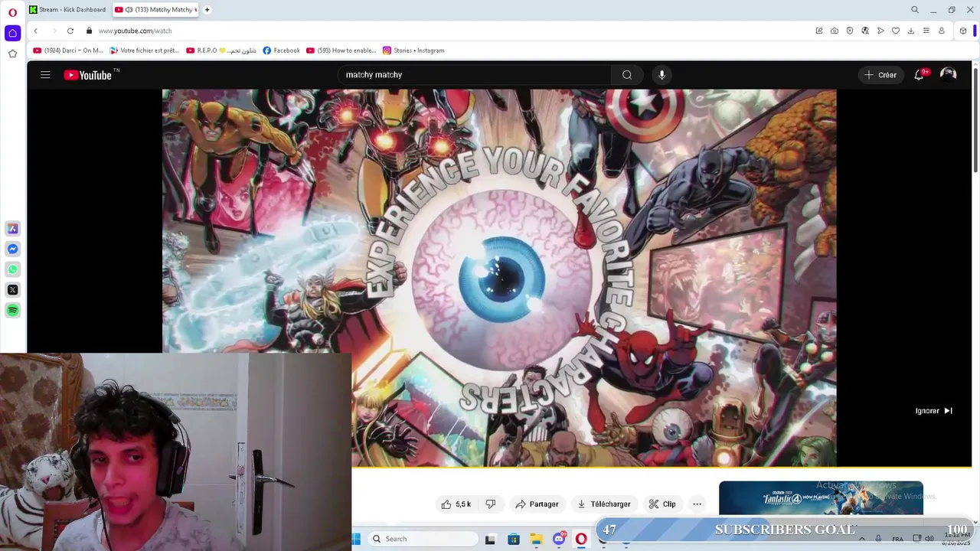Open the R.E.P.O bookmark
The height and width of the screenshot is (551, 980).
pyautogui.click(x=221, y=51)
